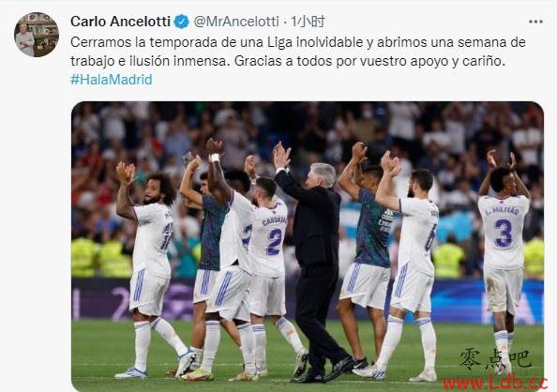Click the player wearing number 6 jersey

pyautogui.click(x=409, y=263)
